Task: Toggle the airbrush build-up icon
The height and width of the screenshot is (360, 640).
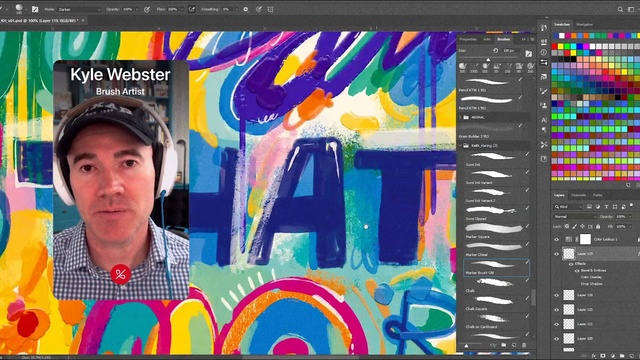Action: point(191,9)
